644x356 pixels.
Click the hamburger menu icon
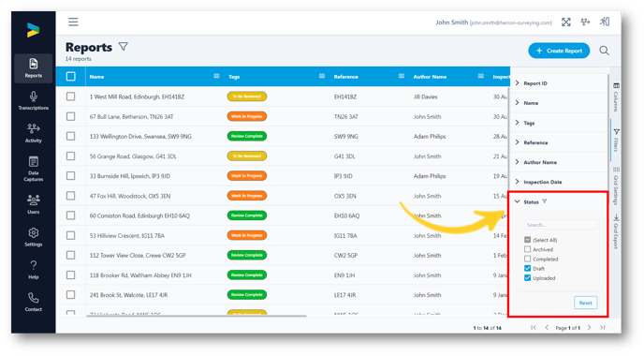(x=73, y=22)
